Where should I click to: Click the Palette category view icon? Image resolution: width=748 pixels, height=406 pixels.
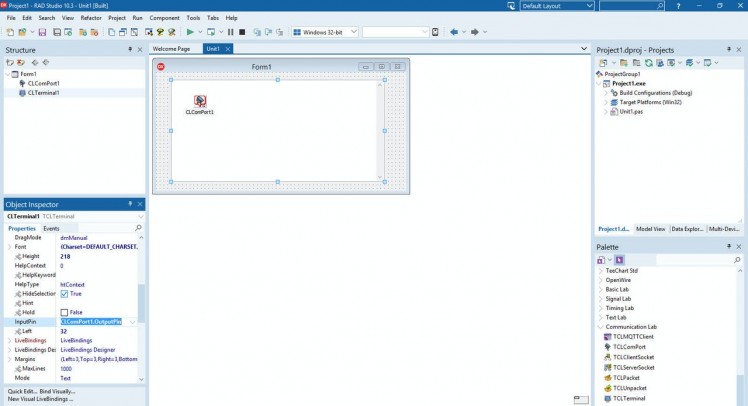[x=601, y=260]
